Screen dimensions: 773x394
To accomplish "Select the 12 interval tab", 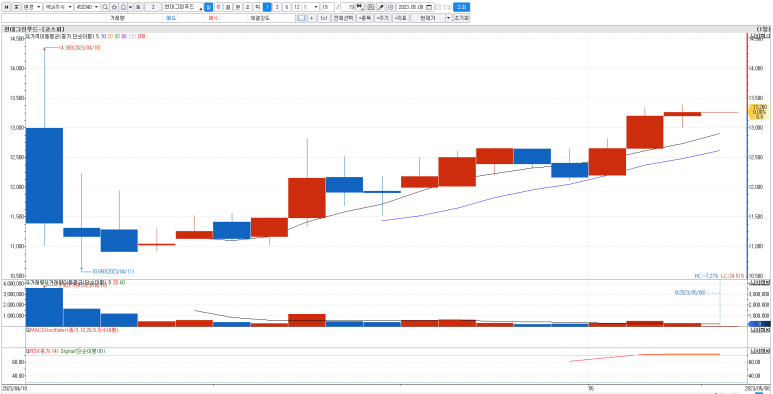I will [296, 7].
